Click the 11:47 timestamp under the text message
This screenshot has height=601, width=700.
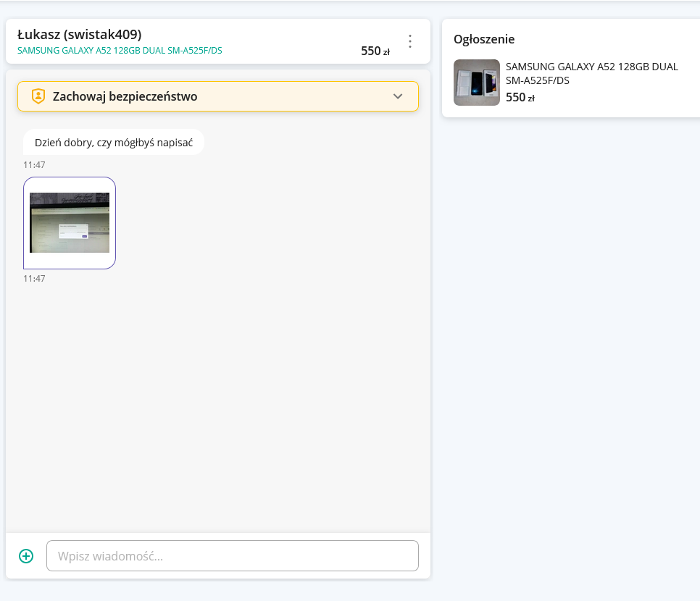[x=34, y=164]
